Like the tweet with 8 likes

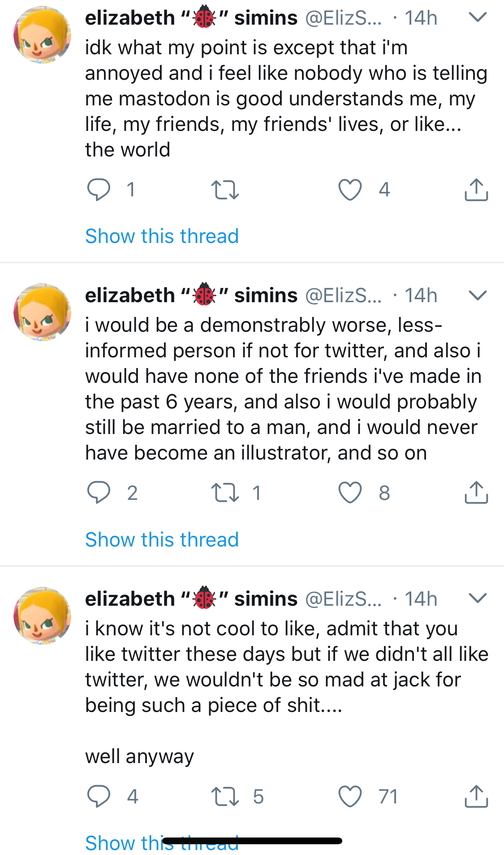pos(350,492)
